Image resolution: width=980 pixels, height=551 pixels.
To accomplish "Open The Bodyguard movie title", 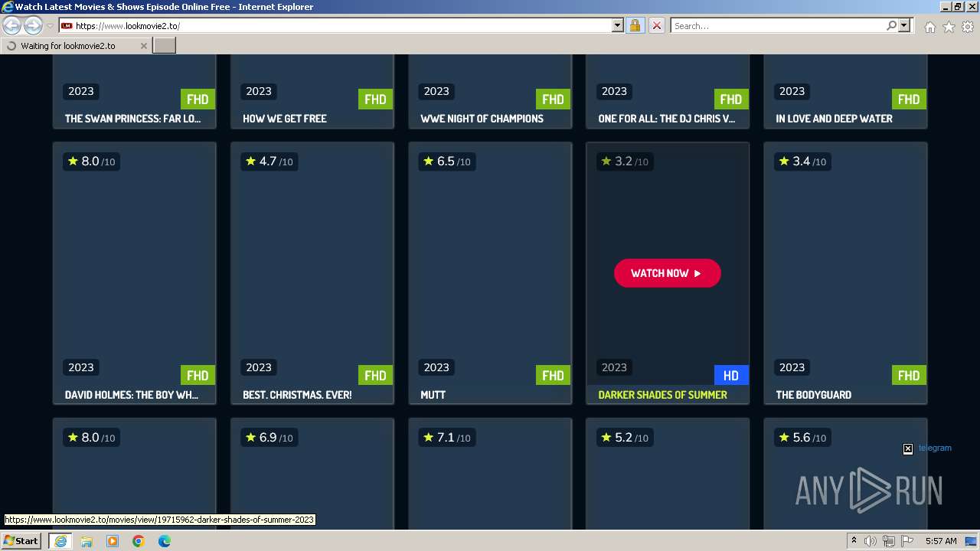I will click(813, 395).
